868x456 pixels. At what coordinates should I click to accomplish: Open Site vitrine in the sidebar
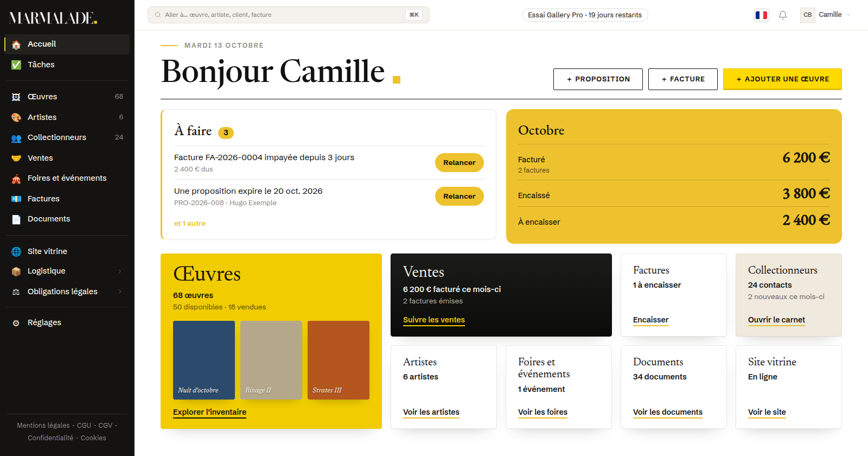[x=67, y=251]
